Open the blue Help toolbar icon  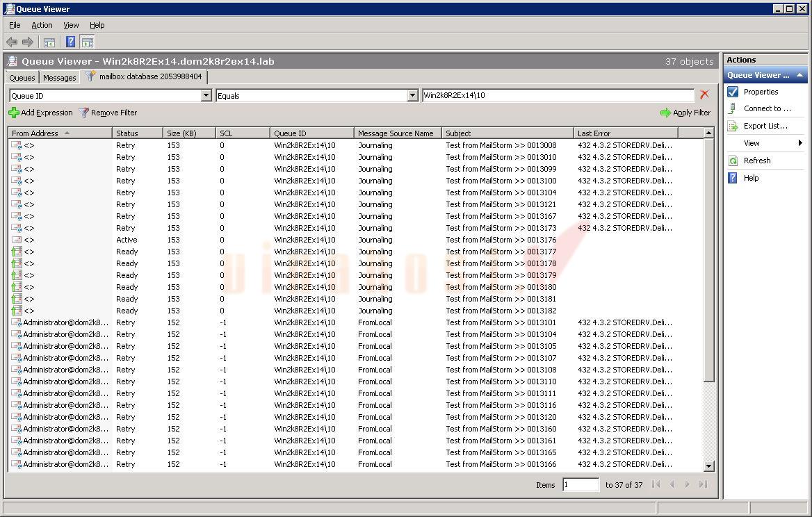[70, 42]
